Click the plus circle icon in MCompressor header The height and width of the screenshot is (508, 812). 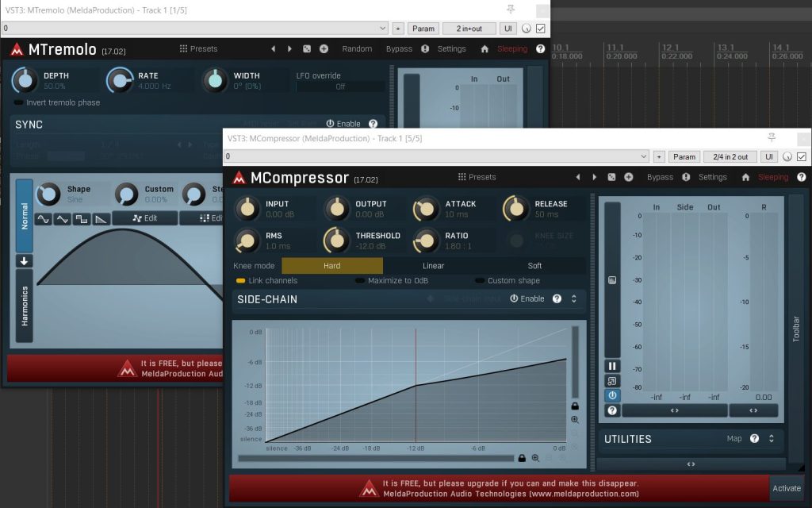coord(629,177)
